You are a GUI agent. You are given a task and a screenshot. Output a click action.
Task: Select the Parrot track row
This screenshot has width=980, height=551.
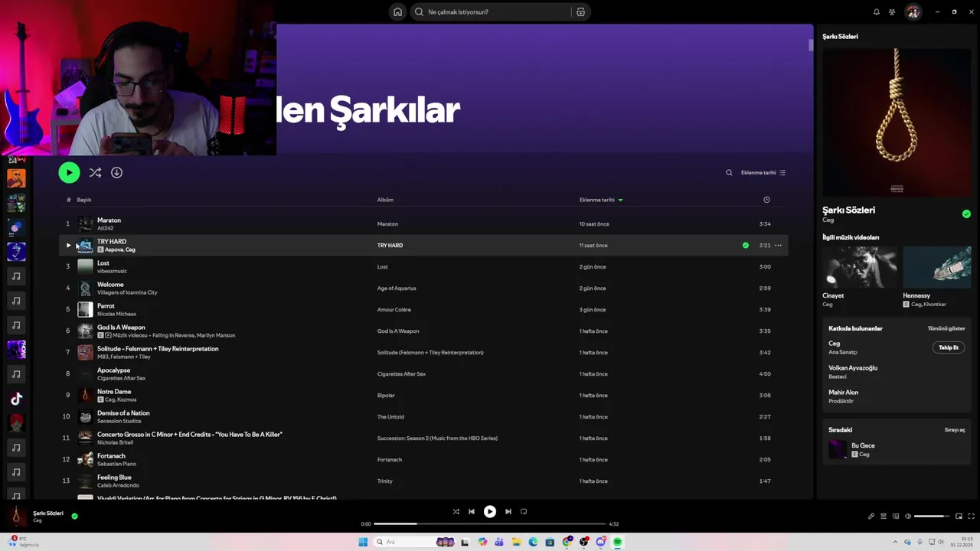point(423,309)
